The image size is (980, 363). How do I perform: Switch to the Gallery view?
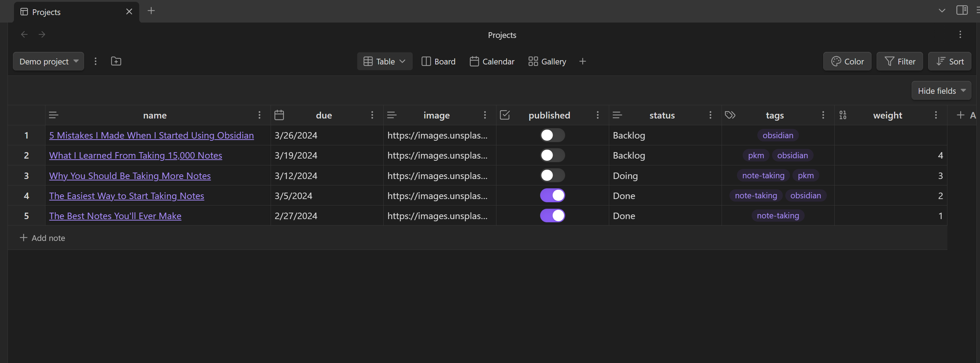coord(547,61)
